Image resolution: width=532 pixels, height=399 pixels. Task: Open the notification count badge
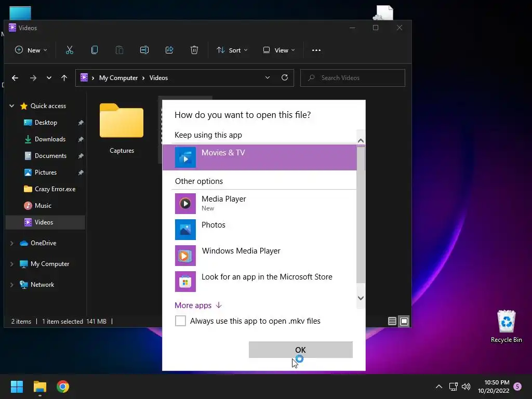click(517, 386)
